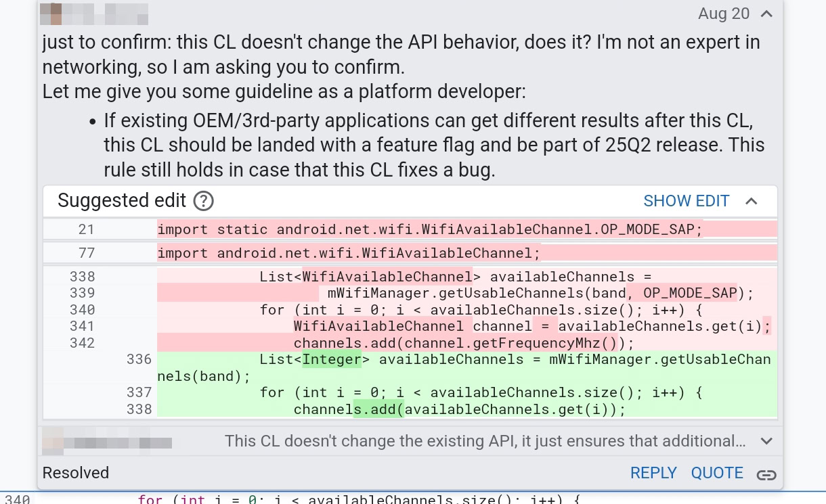
Task: Collapse the suggested edit diff chevron
Action: tap(752, 201)
